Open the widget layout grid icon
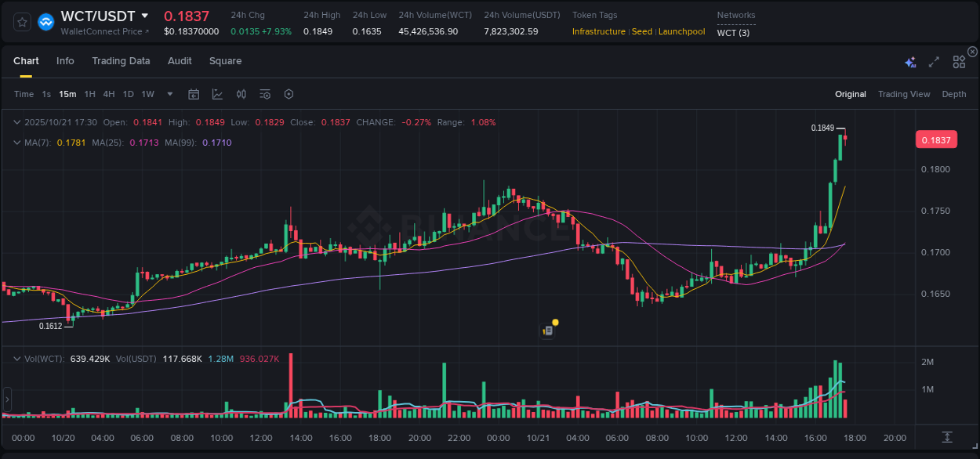Image resolution: width=980 pixels, height=459 pixels. tap(959, 60)
